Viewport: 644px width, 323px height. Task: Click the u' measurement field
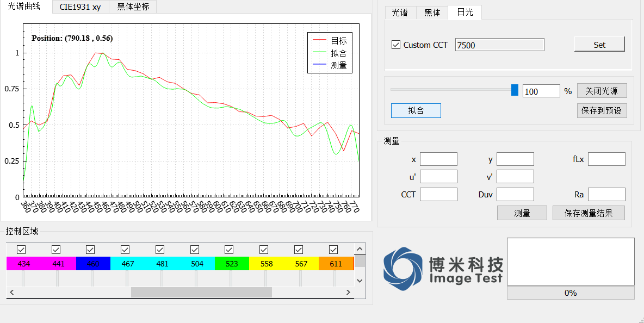click(x=438, y=177)
